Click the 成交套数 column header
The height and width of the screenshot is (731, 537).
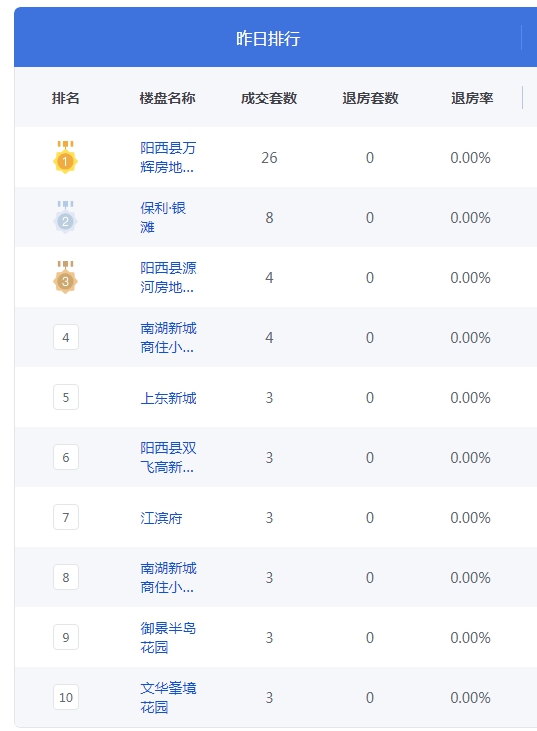pos(269,98)
